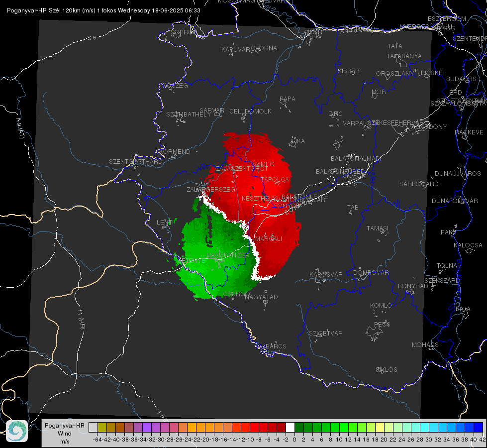Click the CSORNA town label
The image size is (487, 448).
(264, 48)
